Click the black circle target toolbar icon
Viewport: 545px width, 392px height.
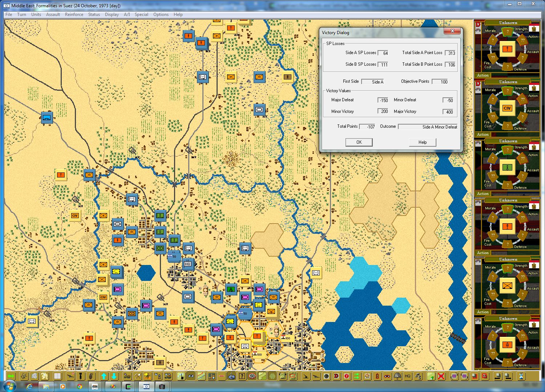pos(326,376)
